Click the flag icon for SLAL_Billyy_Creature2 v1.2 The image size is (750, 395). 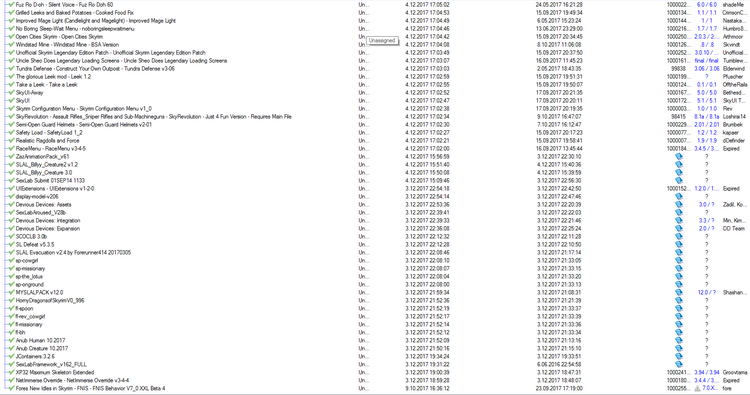click(x=679, y=165)
